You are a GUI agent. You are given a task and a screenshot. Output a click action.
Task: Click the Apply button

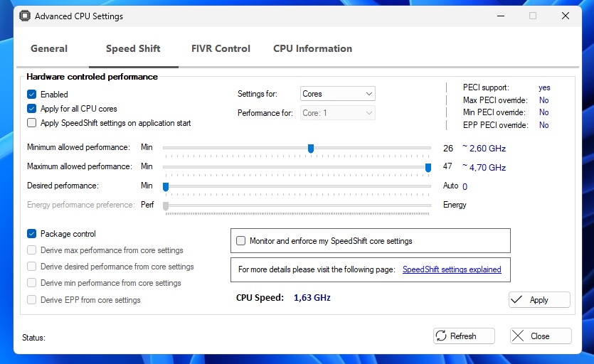click(539, 299)
